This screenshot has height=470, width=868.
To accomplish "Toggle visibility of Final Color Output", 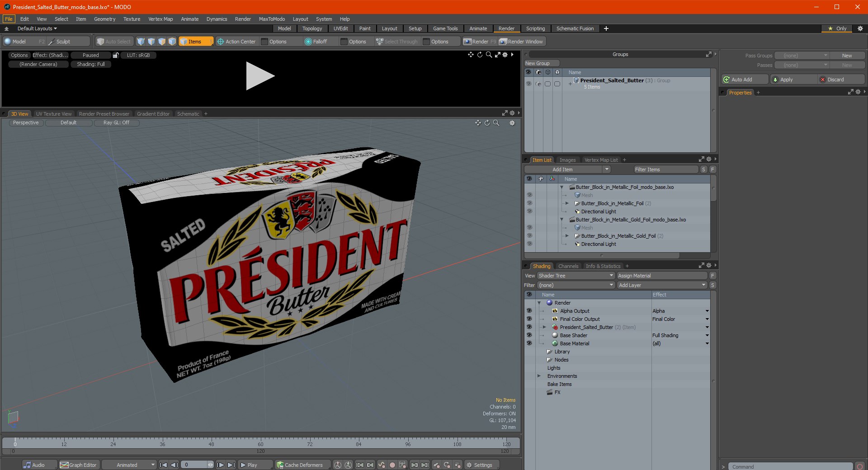I will 529,319.
